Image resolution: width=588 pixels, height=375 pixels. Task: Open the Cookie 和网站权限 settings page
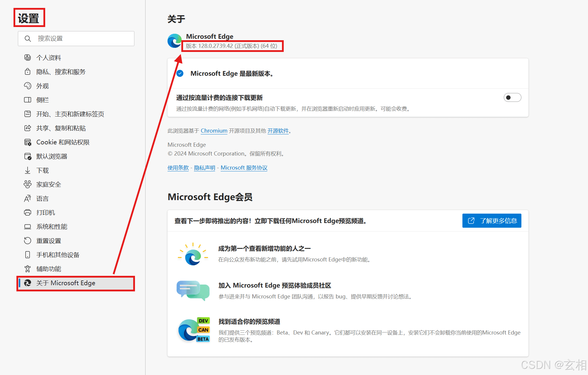(63, 142)
